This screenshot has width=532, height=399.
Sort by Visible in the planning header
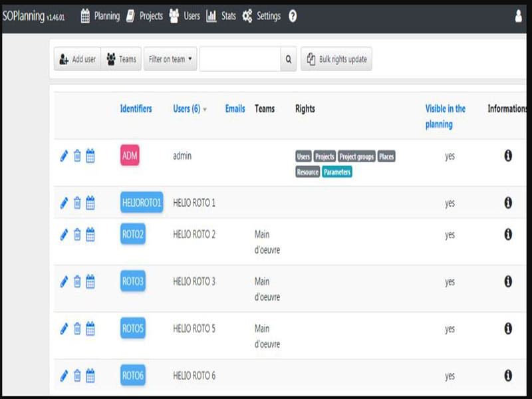tap(445, 116)
